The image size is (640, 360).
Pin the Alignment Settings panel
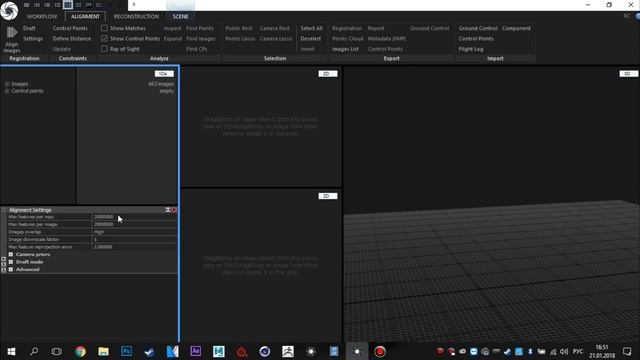pos(168,210)
